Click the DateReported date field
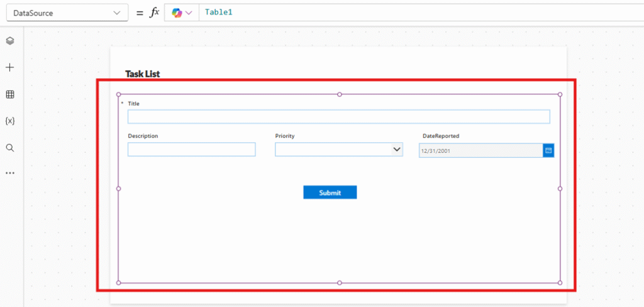This screenshot has width=644, height=307. point(481,151)
